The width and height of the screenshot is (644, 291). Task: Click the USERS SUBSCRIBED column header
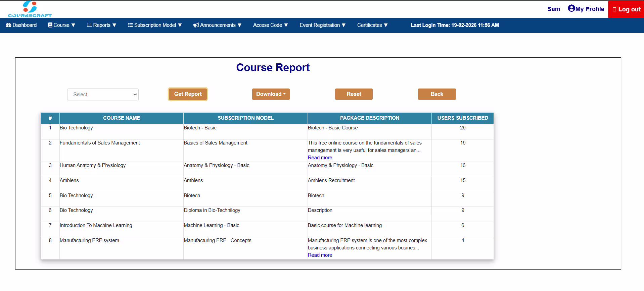pos(463,118)
